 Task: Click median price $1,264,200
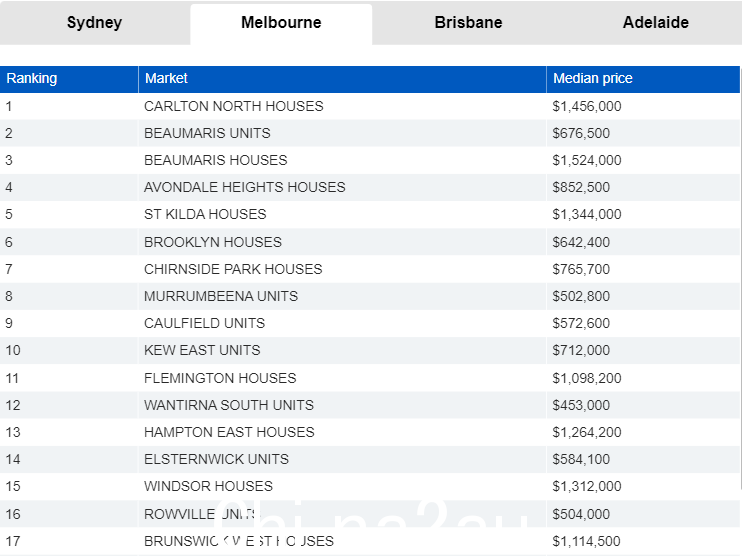pos(587,432)
